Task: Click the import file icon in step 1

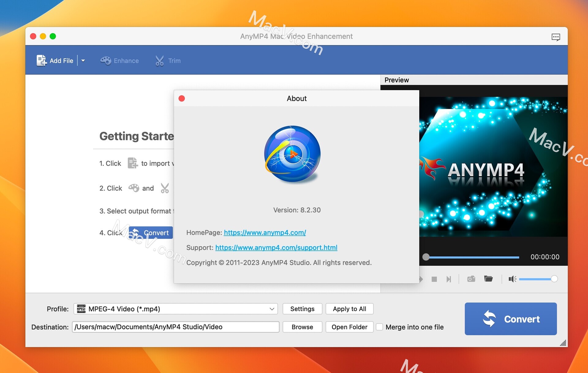Action: point(132,163)
